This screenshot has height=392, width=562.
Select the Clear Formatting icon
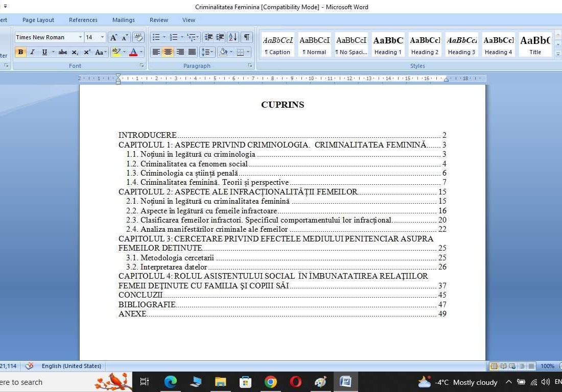click(x=138, y=37)
